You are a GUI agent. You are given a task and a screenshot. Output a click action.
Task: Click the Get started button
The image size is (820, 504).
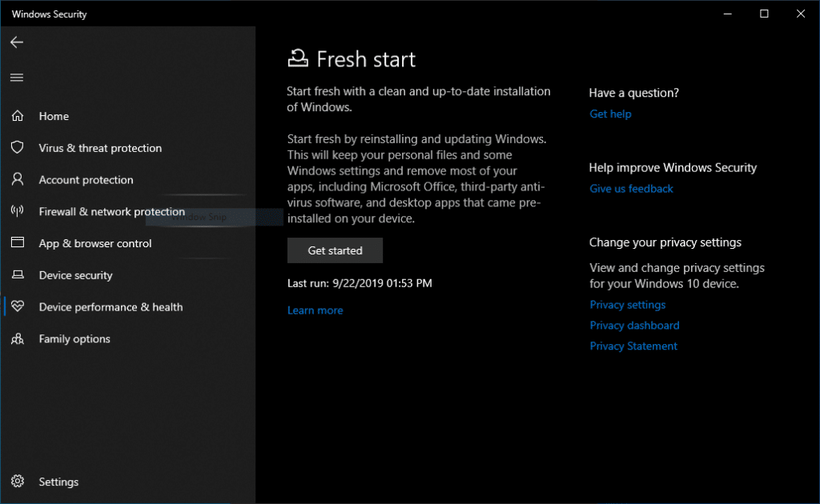pos(335,250)
